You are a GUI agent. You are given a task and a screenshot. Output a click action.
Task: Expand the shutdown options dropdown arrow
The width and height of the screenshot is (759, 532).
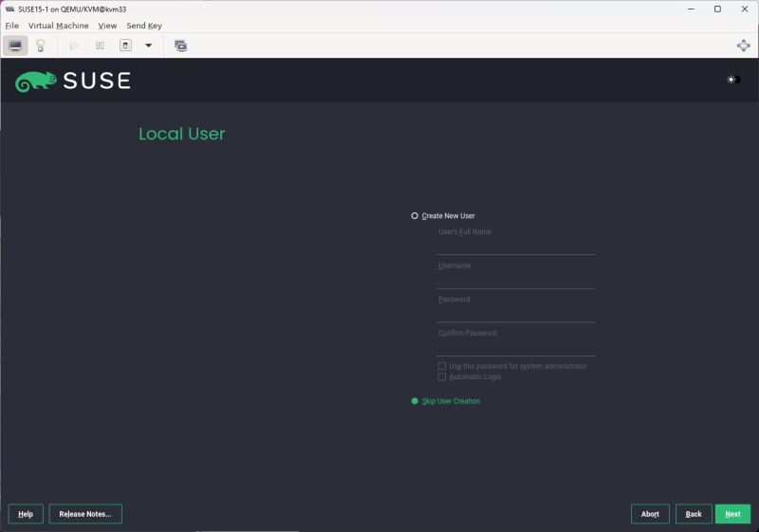point(149,46)
